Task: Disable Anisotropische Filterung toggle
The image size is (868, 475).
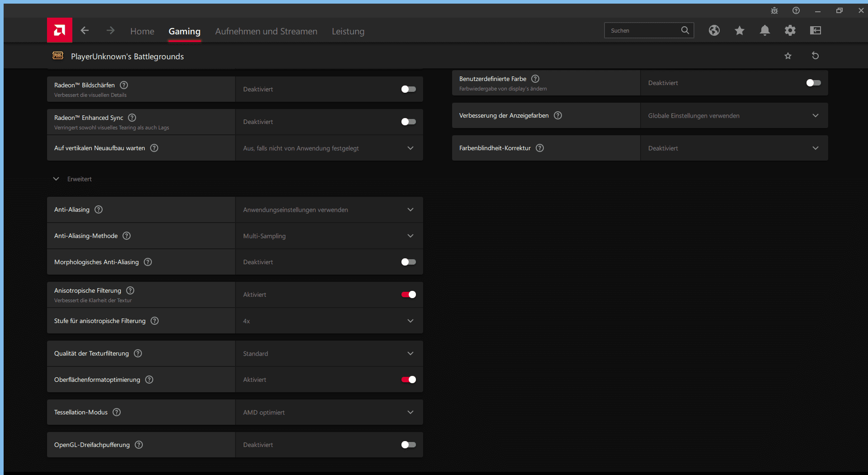Action: [408, 294]
